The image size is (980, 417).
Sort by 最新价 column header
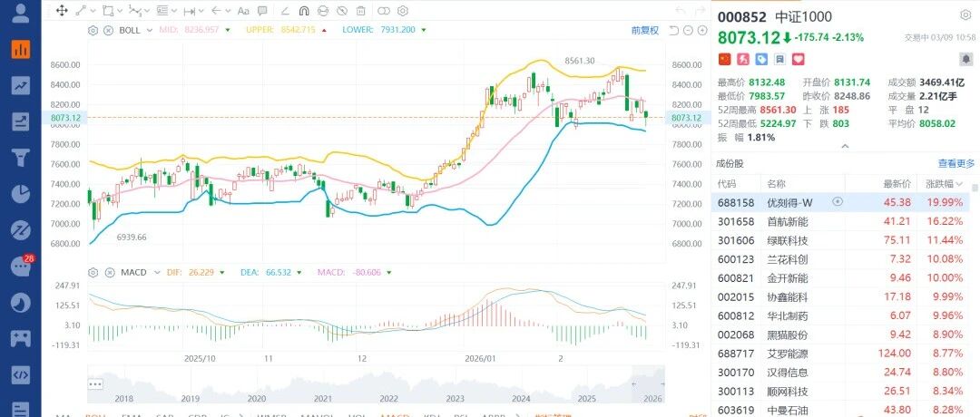point(897,183)
